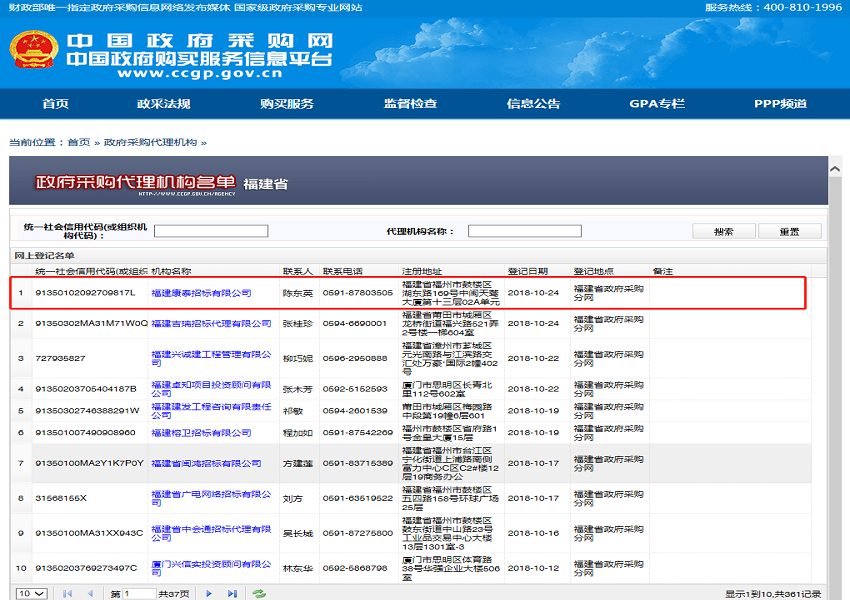
Task: Select phone number 0592-5868798
Action: pos(355,568)
